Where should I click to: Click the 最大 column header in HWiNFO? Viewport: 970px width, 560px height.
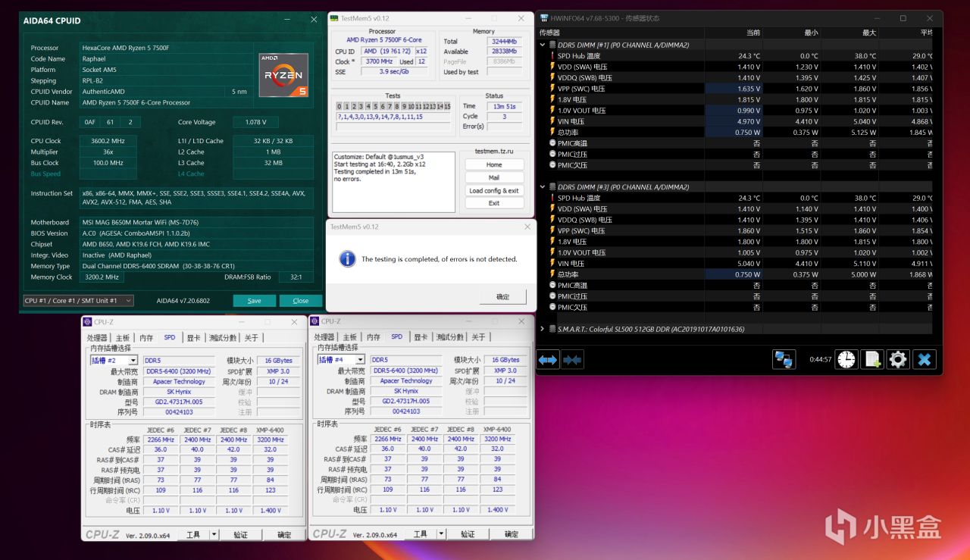point(868,33)
